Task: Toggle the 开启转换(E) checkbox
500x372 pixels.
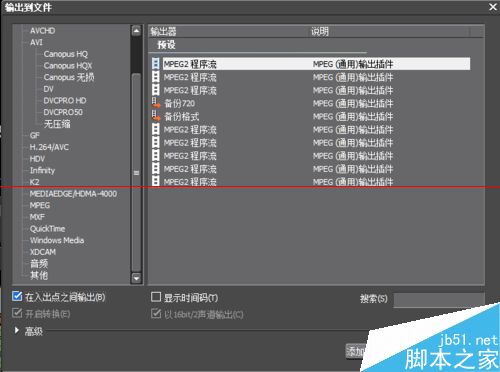Action: [17, 313]
